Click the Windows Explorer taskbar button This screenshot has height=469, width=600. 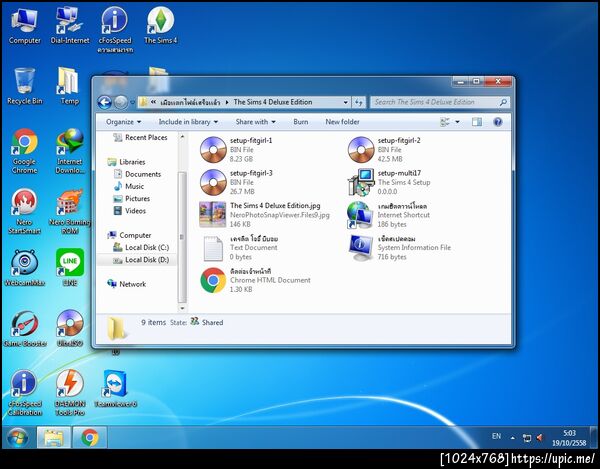pos(54,438)
